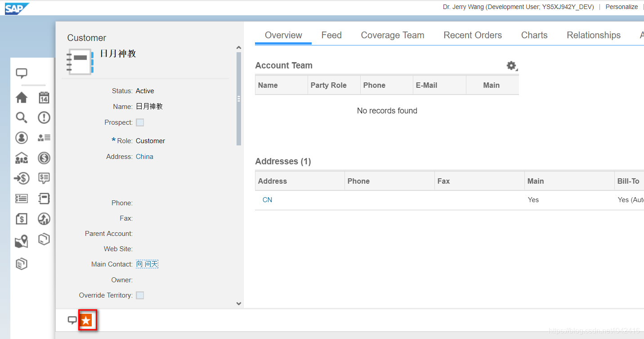Click the Name value 日月神教 field
Screen dimensions: 644x339
tap(149, 107)
